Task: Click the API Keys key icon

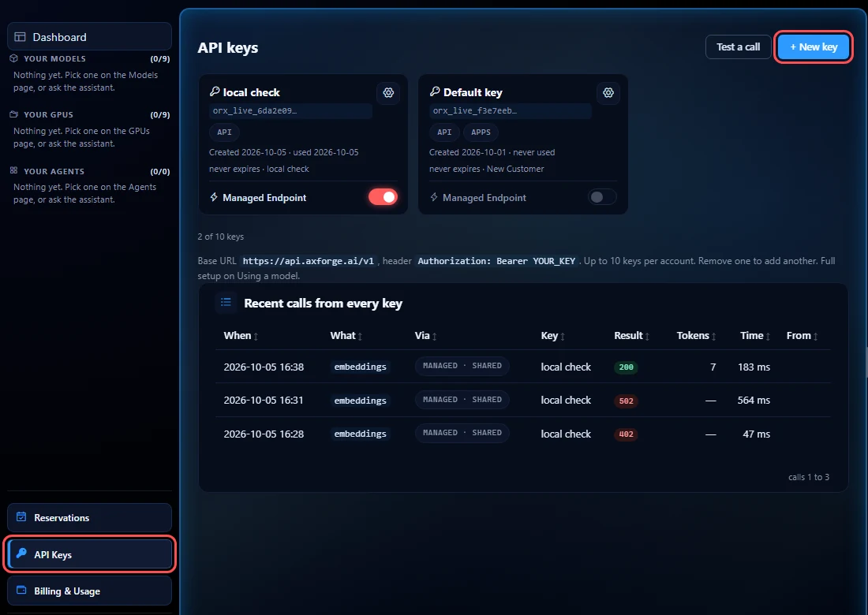Action: coord(21,553)
